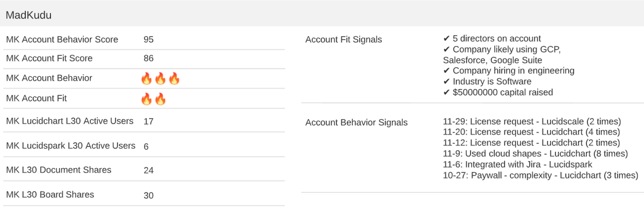Screen dimensions: 644x209
Task: Click the MK Account Behavior Score value 95
Action: (148, 40)
